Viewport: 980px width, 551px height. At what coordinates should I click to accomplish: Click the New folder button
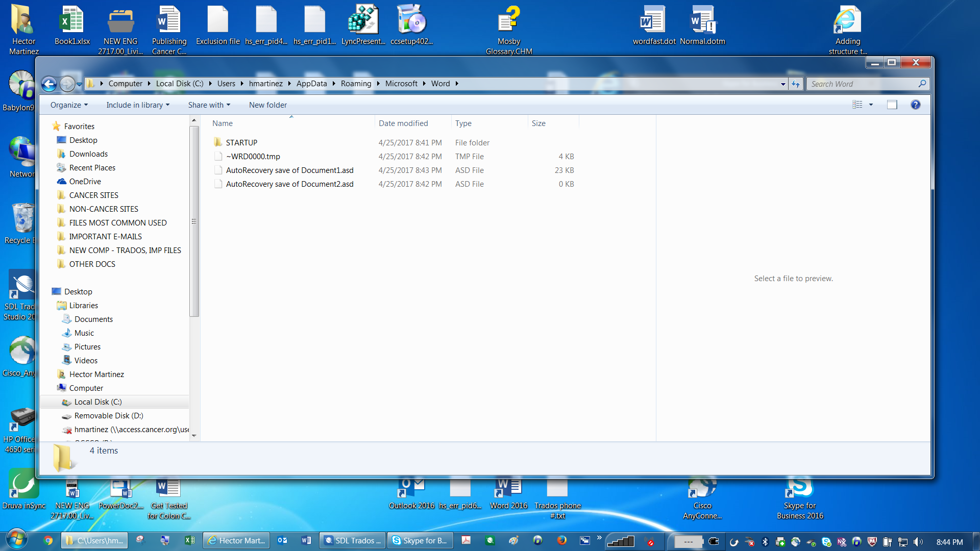[267, 105]
